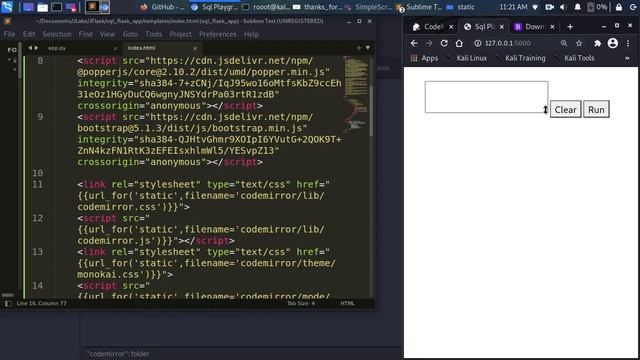Image resolution: width=640 pixels, height=360 pixels.
Task: Click the browser back arrow
Action: (x=414, y=43)
